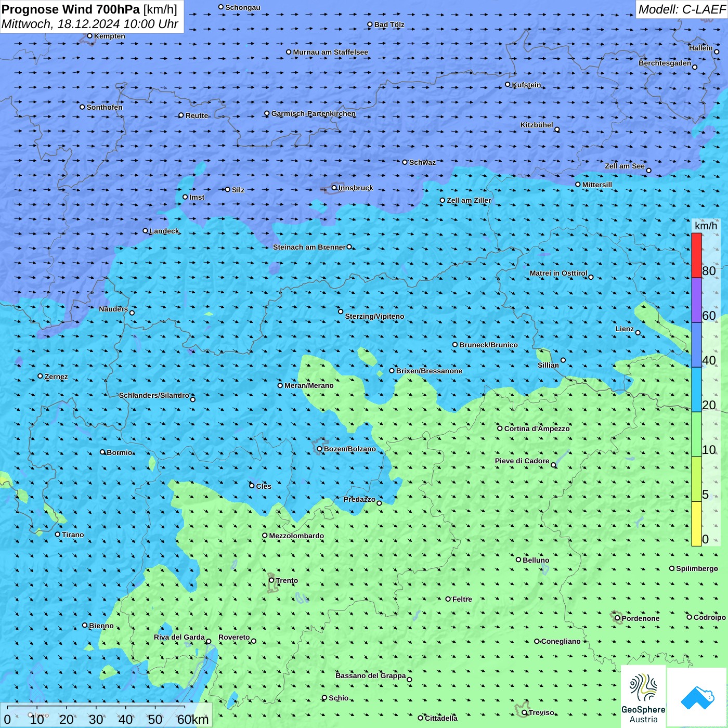Viewport: 728px width, 728px height.
Task: Click the Kufstein location marker
Action: 508,84
